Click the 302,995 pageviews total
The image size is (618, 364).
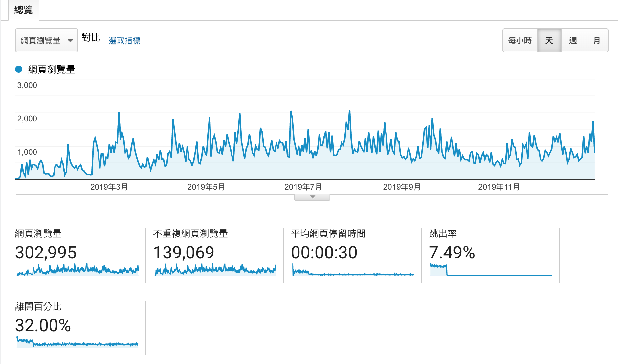point(46,253)
